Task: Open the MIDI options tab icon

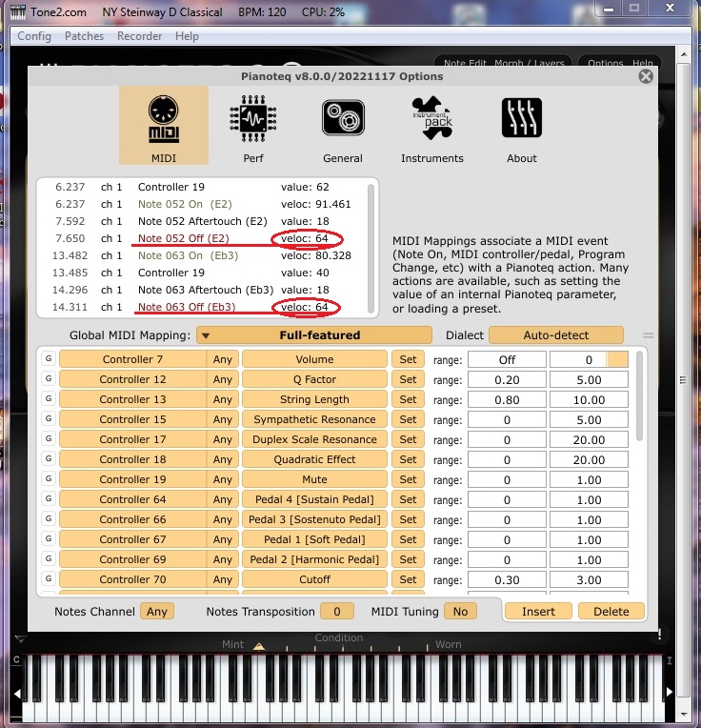Action: pyautogui.click(x=163, y=125)
